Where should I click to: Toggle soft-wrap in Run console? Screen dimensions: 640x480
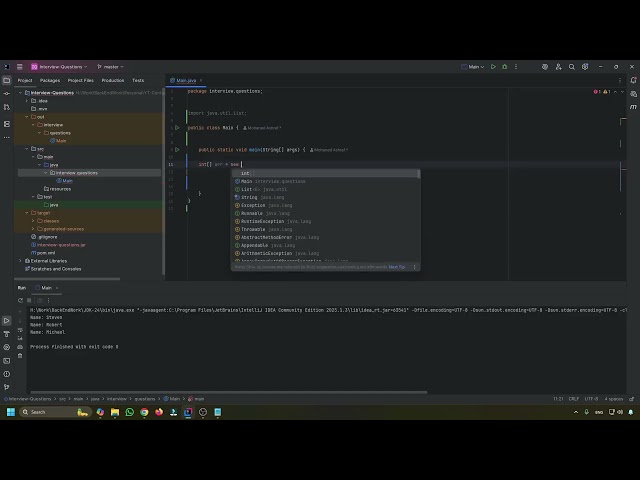[x=20, y=329]
